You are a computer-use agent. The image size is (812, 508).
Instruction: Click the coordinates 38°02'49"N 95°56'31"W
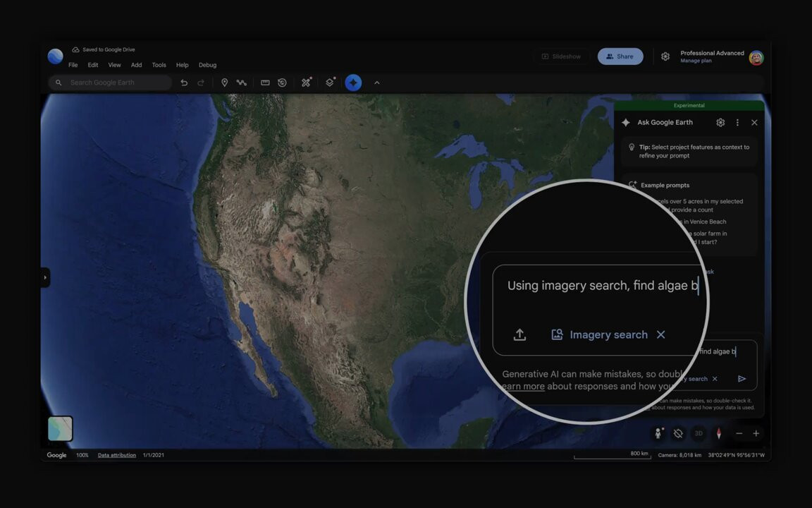(737, 455)
